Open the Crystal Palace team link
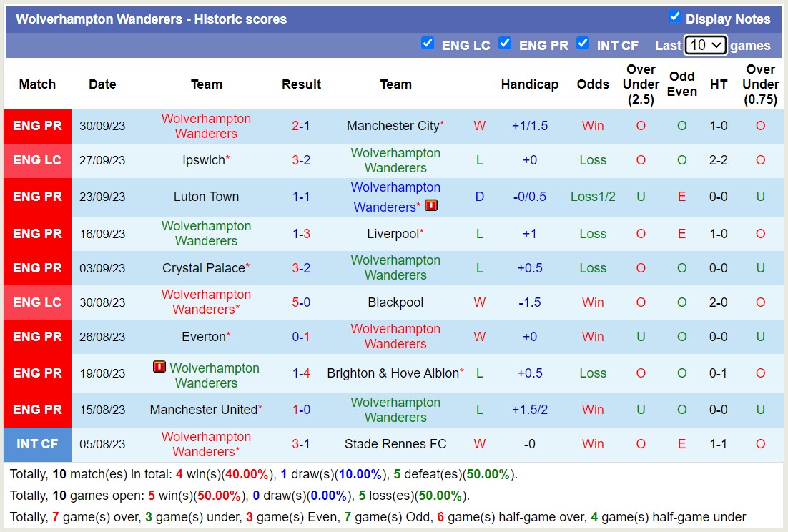 pyautogui.click(x=203, y=268)
